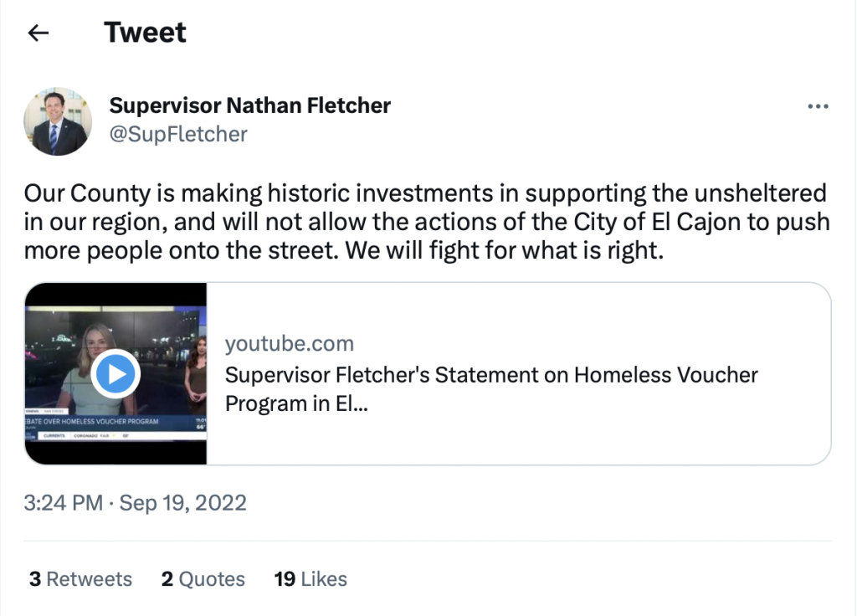Screen dimensions: 857x616
Task: View the 3 Retweets list
Action: point(80,579)
